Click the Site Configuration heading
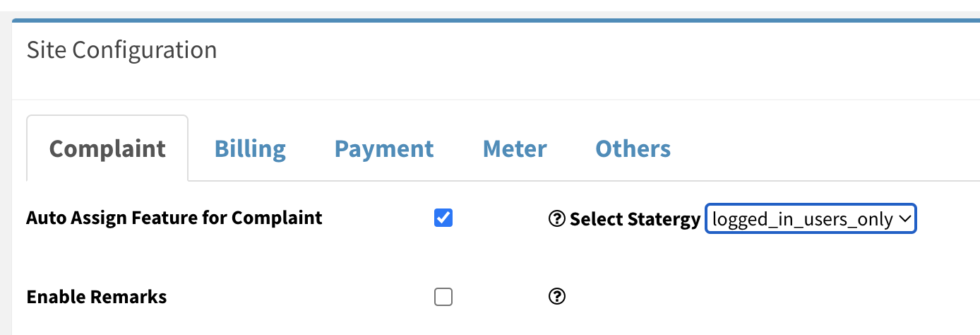Image resolution: width=980 pixels, height=335 pixels. point(121,50)
